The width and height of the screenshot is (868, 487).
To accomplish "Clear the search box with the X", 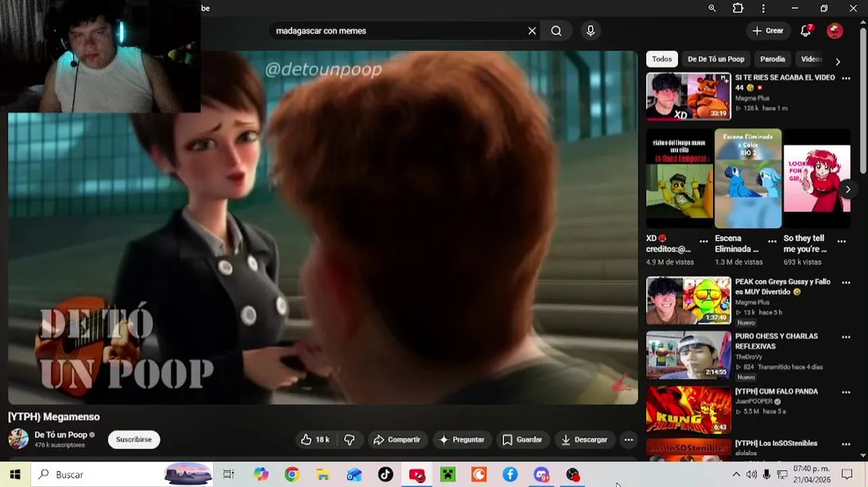I will point(532,31).
